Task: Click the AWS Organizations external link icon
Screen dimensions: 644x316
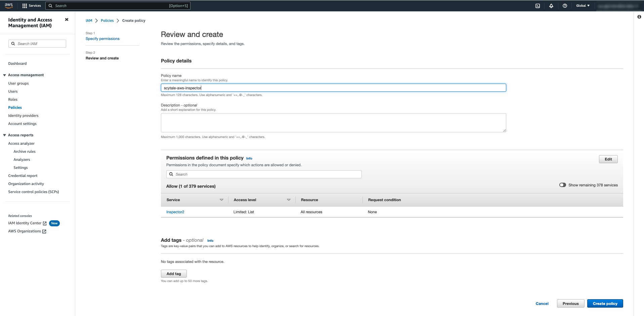Action: point(44,231)
